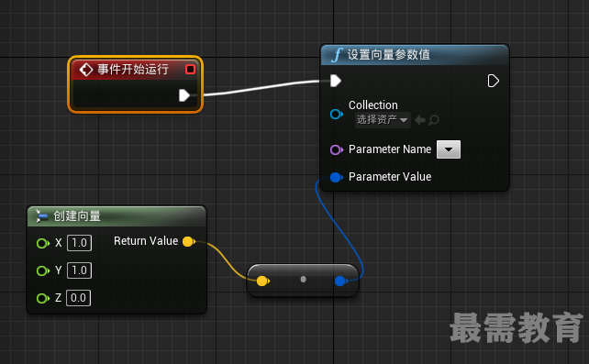The height and width of the screenshot is (364, 589).
Task: Click the Return Value label
Action: point(146,241)
